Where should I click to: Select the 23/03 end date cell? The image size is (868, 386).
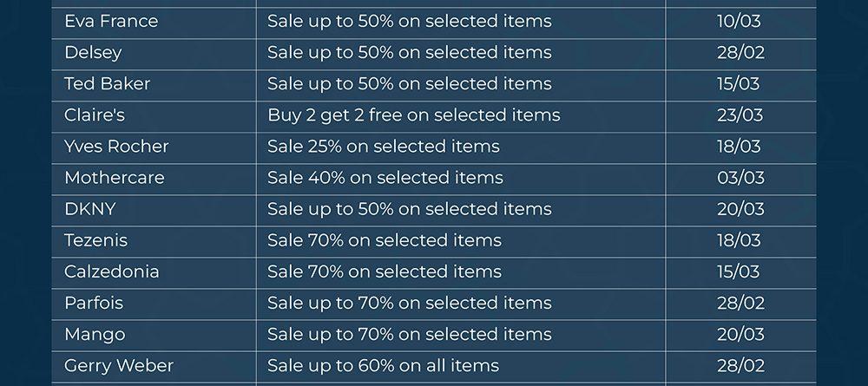coord(740,114)
